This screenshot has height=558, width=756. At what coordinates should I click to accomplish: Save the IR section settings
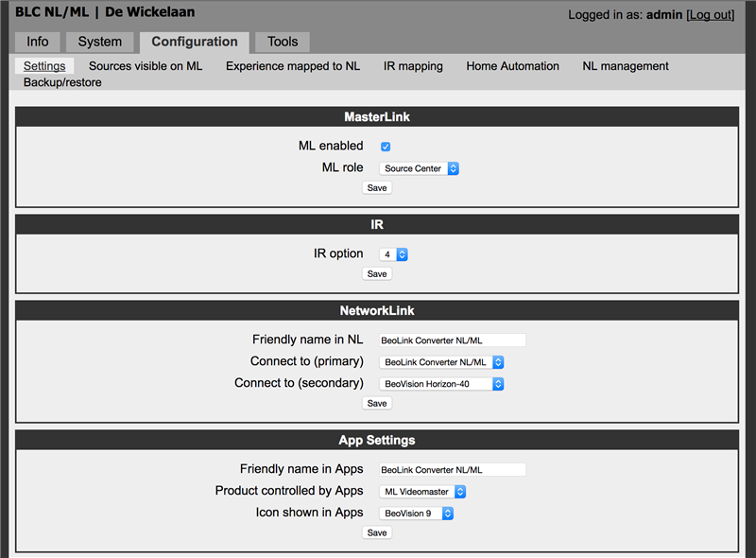pyautogui.click(x=377, y=273)
